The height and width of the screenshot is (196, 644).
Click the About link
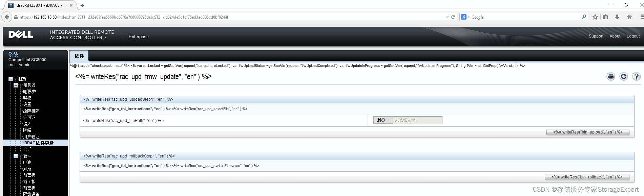(615, 36)
